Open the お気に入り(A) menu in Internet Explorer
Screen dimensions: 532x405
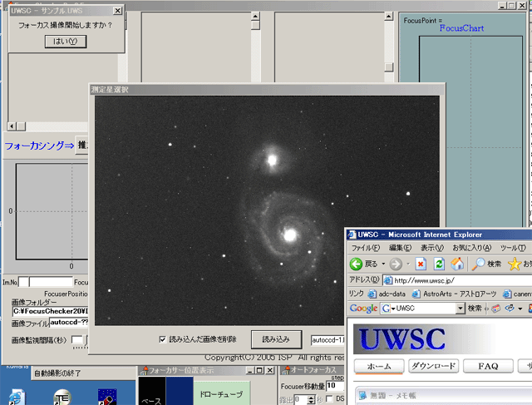(471, 248)
